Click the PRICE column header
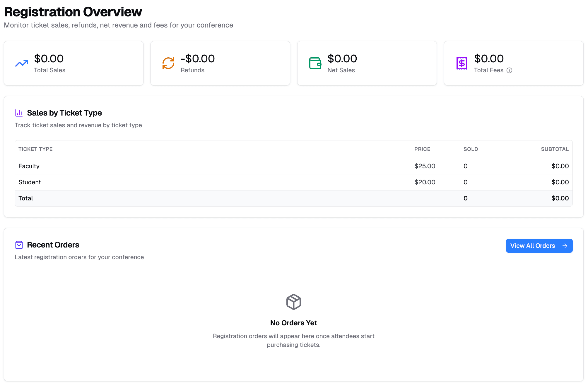The width and height of the screenshot is (588, 385). (x=422, y=149)
